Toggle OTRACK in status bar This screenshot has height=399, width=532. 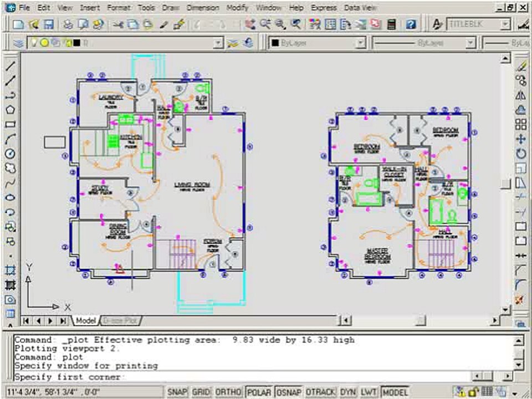coord(320,392)
